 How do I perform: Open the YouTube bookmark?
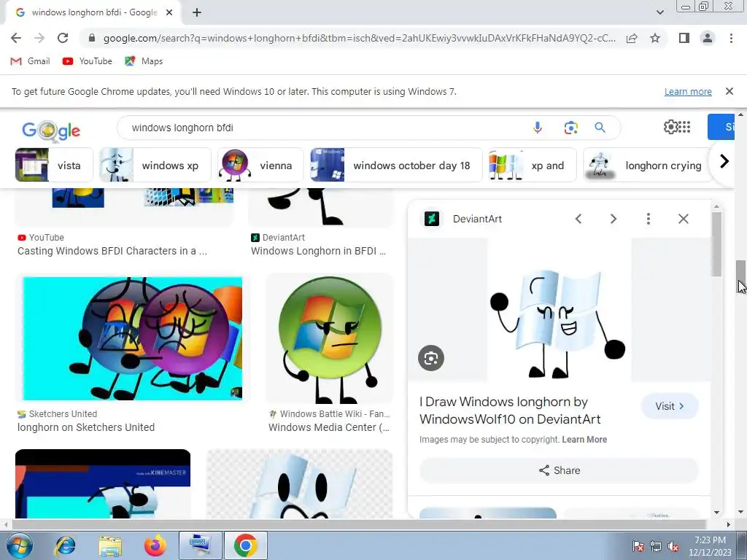pyautogui.click(x=88, y=61)
